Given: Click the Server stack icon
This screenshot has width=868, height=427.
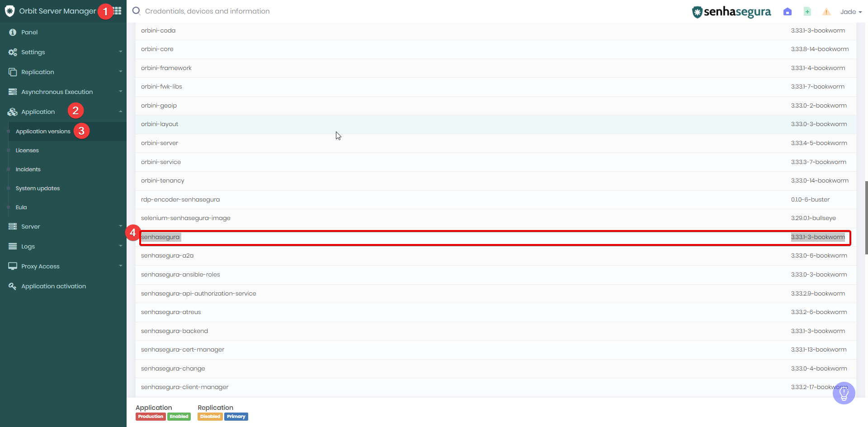Looking at the screenshot, I should [13, 226].
